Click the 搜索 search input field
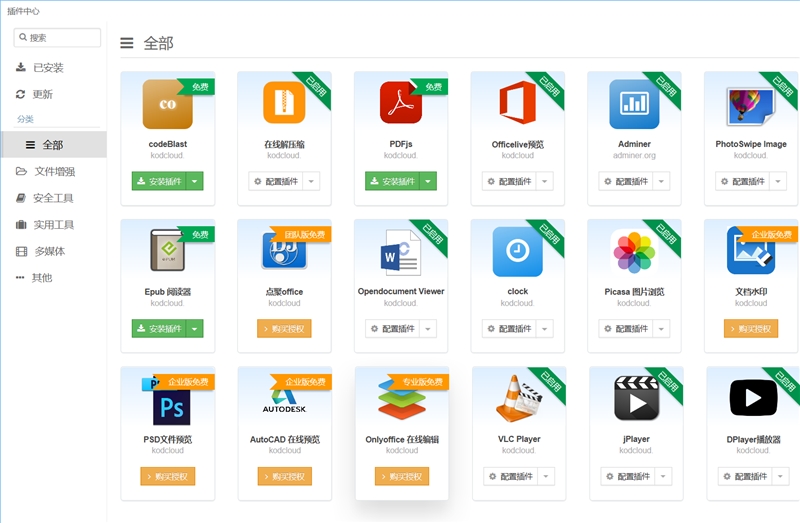The width and height of the screenshot is (800, 523). (57, 37)
